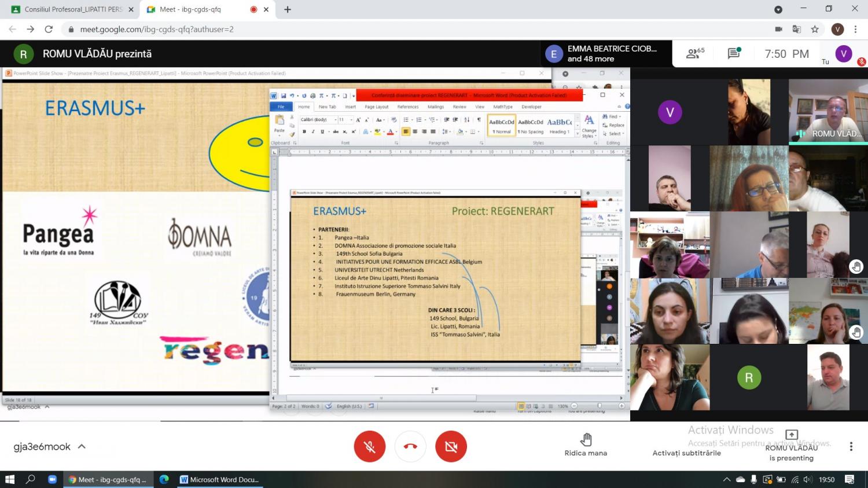Image resolution: width=868 pixels, height=488 pixels.
Task: Click ROMU VLĂDAU is presenting indicator
Action: coord(791,446)
